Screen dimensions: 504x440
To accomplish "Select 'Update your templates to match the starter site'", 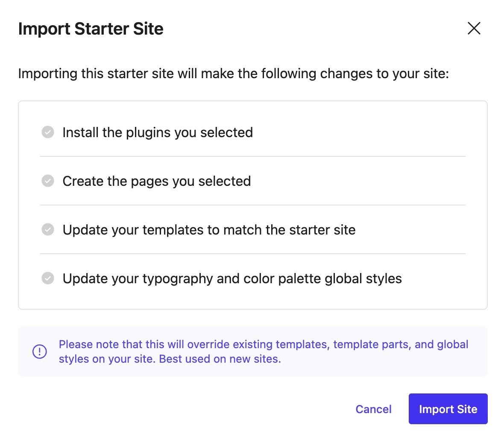I will [x=209, y=230].
